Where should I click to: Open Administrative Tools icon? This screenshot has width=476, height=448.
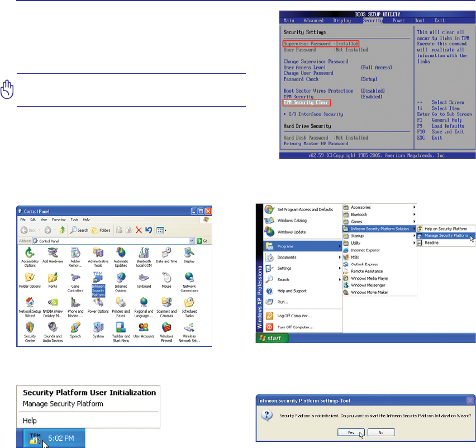coord(98,257)
